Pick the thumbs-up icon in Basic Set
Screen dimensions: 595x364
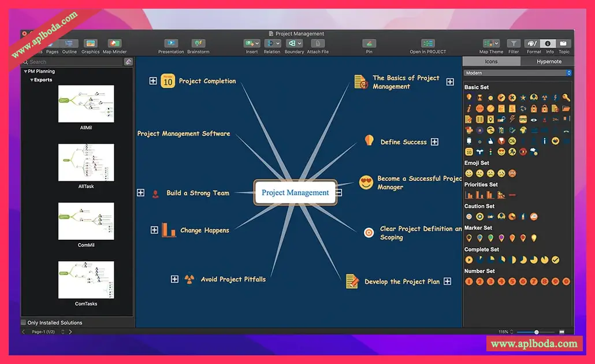490,141
